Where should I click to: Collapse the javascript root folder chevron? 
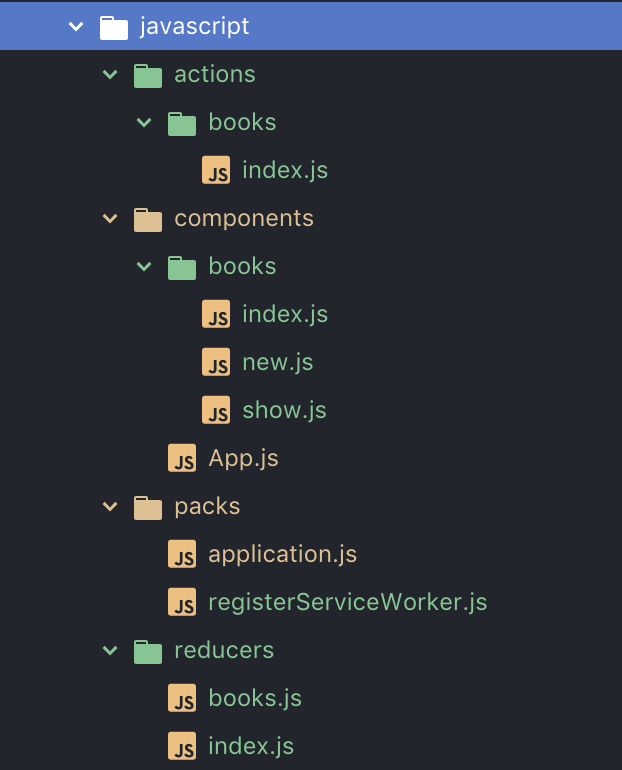point(76,26)
